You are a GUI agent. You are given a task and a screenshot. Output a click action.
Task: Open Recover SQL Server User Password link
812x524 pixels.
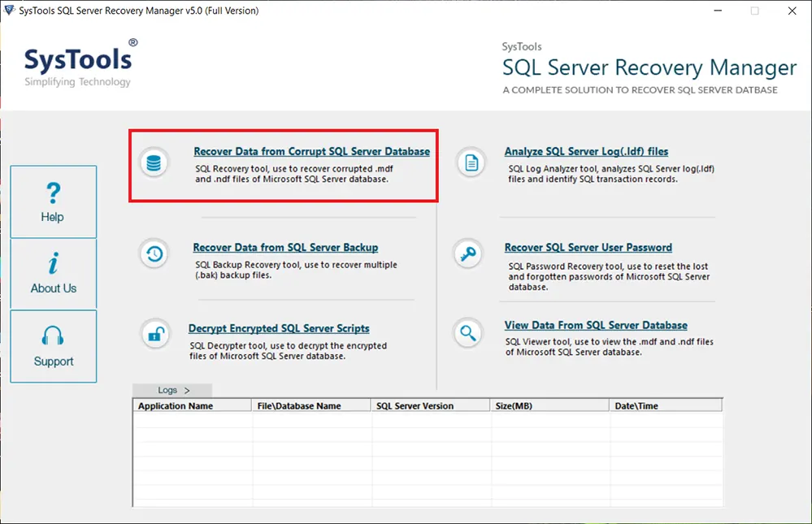click(x=588, y=248)
